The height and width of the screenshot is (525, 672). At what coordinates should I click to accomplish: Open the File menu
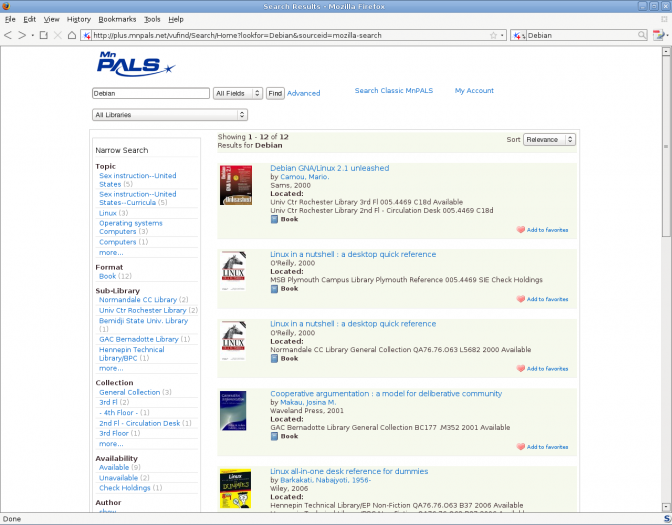(x=10, y=19)
